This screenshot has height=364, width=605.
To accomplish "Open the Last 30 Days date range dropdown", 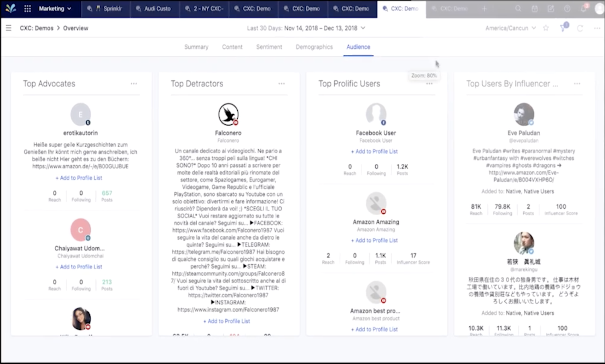I will click(x=306, y=28).
